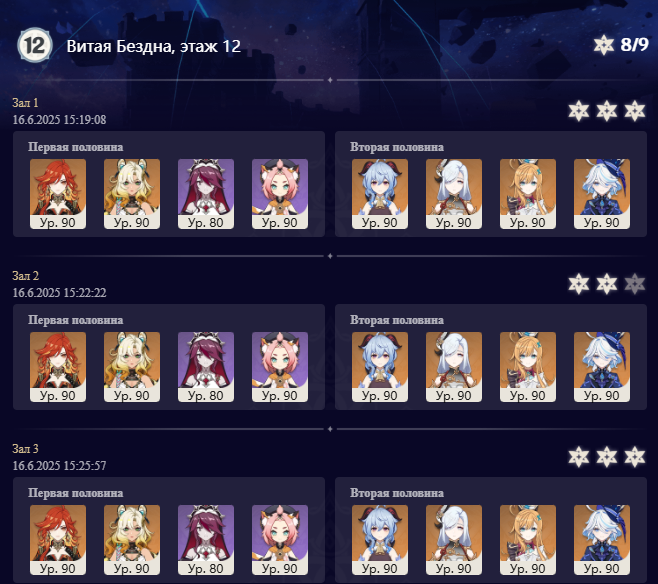Click the greyed-out third star of Зал 2

coord(634,284)
